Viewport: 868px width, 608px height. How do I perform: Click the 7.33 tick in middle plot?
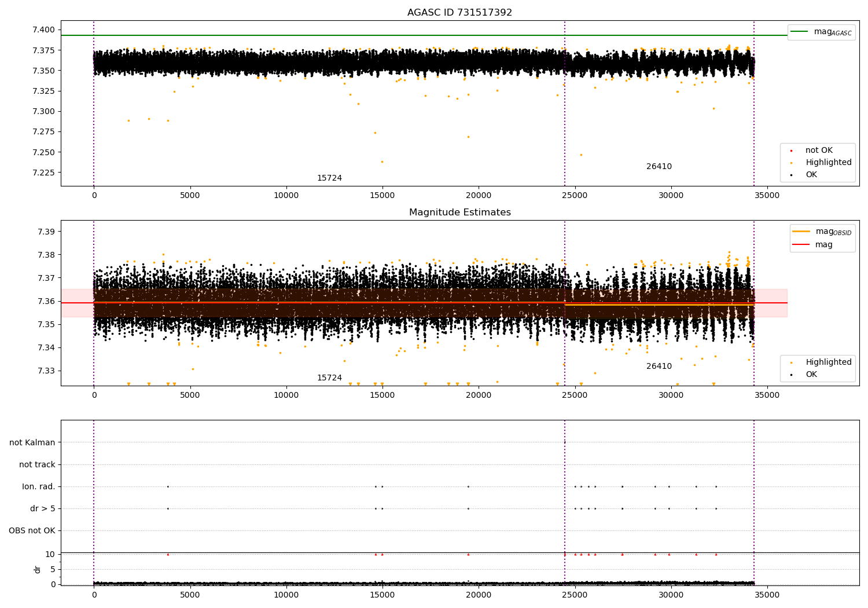(x=46, y=371)
